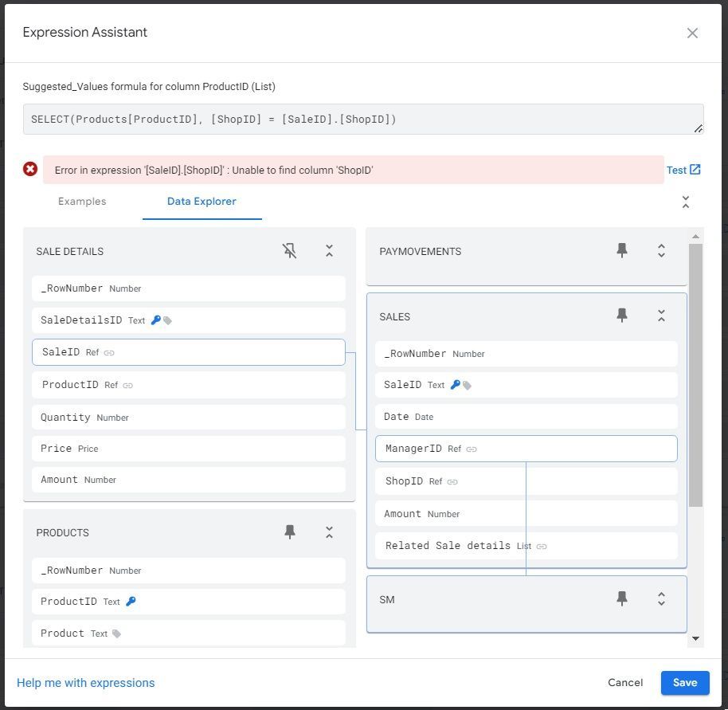Select _RowNumber column in SALES table

(x=526, y=354)
